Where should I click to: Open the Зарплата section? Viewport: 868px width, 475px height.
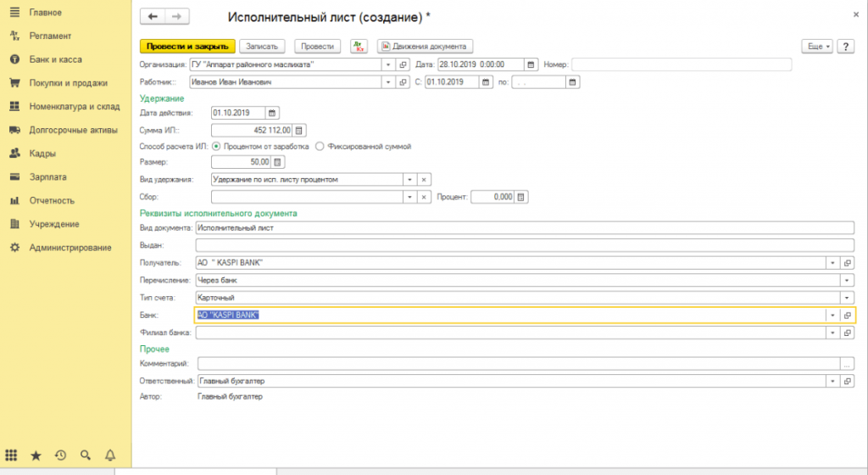(47, 177)
